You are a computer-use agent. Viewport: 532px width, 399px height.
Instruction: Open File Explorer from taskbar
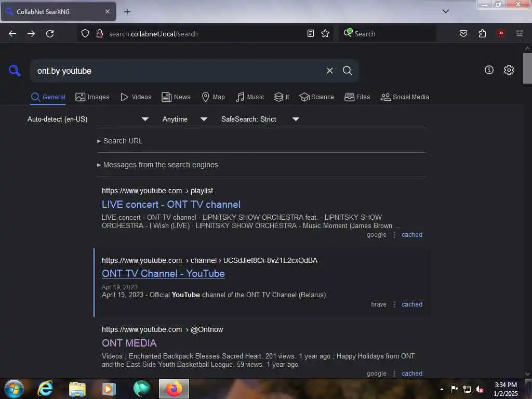pos(77,389)
